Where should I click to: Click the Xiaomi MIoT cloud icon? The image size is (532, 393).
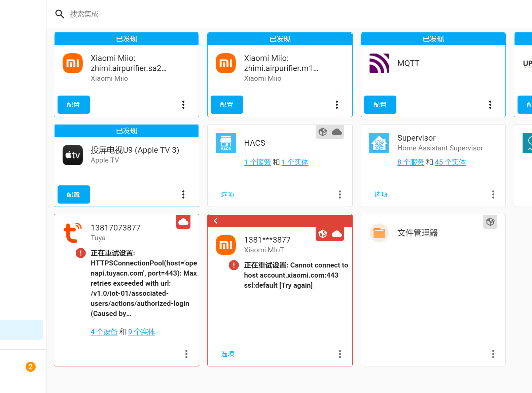[337, 234]
